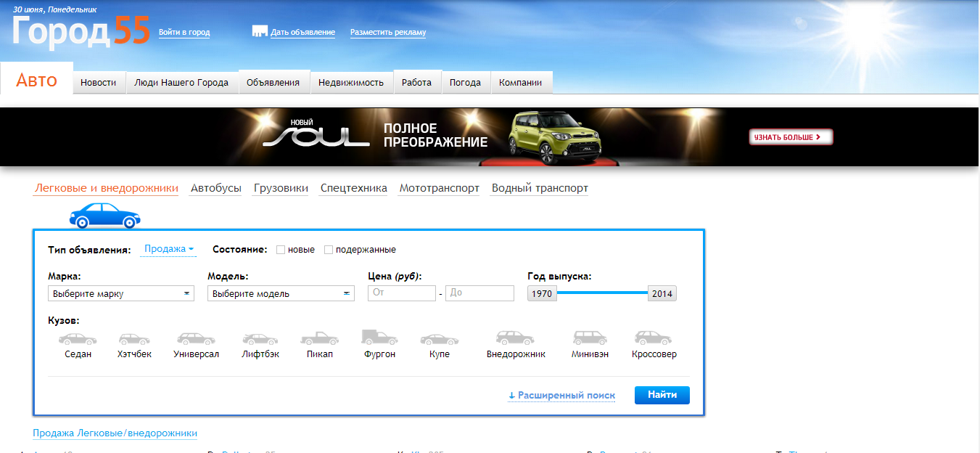Open the Объявления tab
The width and height of the screenshot is (980, 453).
click(273, 83)
